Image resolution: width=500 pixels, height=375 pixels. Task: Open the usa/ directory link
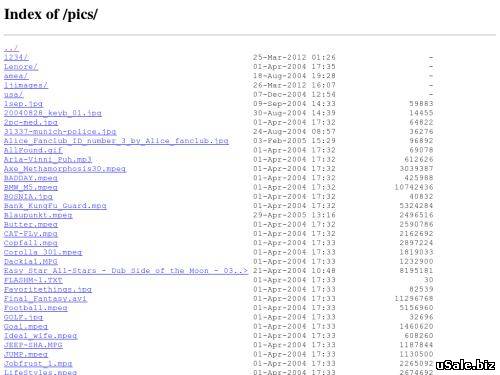pyautogui.click(x=14, y=95)
